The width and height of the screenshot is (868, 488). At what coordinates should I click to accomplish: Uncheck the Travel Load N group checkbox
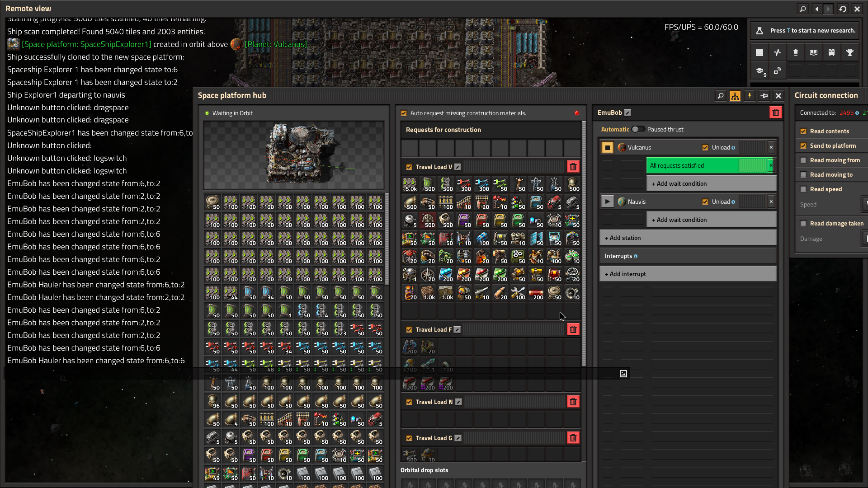[409, 402]
